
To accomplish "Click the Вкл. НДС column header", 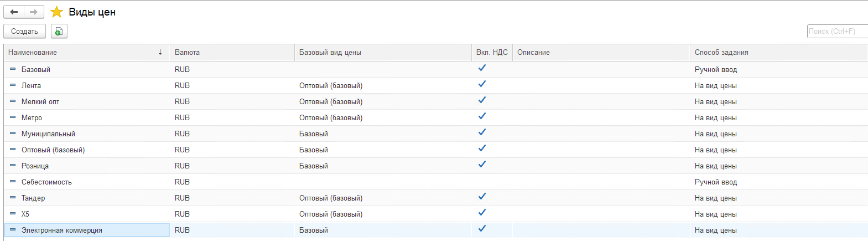I will (492, 53).
